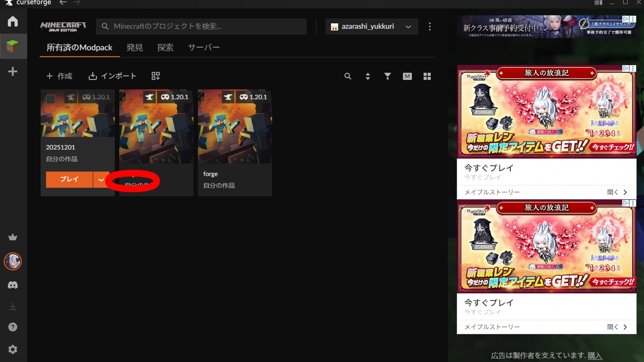Click the 作成 create button

59,76
